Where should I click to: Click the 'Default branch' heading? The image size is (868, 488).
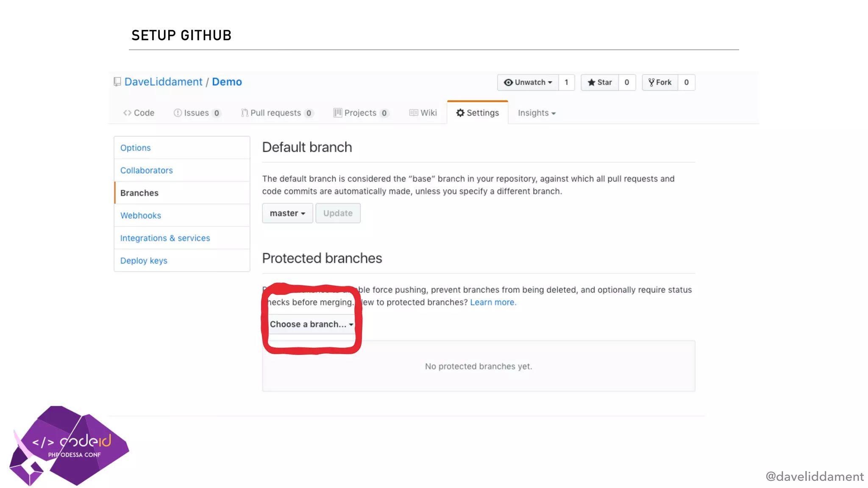click(307, 147)
